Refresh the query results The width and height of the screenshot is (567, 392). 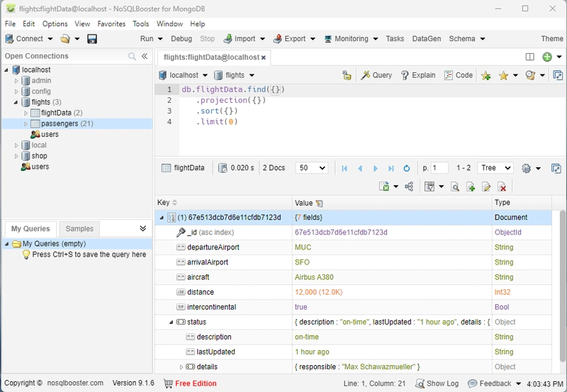[x=406, y=168]
